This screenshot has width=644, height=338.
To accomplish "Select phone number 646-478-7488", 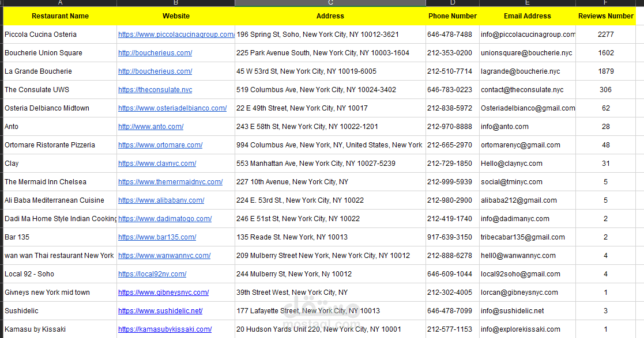I will pyautogui.click(x=452, y=35).
